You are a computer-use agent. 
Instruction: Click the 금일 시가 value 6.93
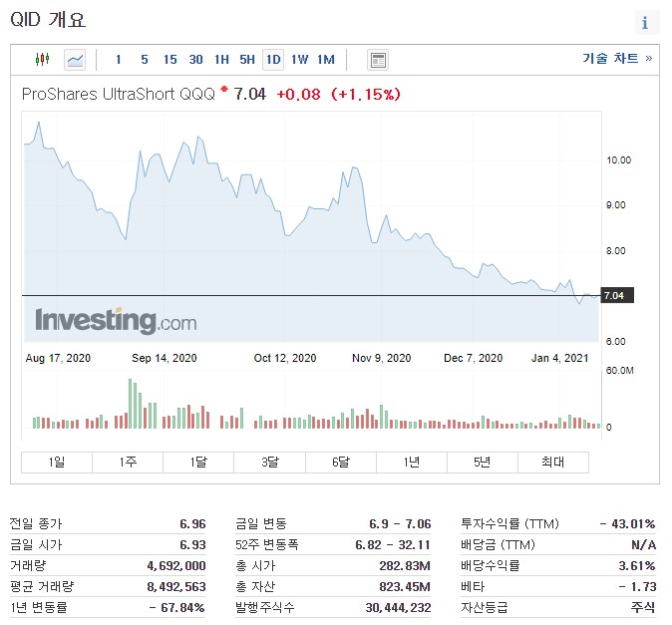click(x=192, y=544)
